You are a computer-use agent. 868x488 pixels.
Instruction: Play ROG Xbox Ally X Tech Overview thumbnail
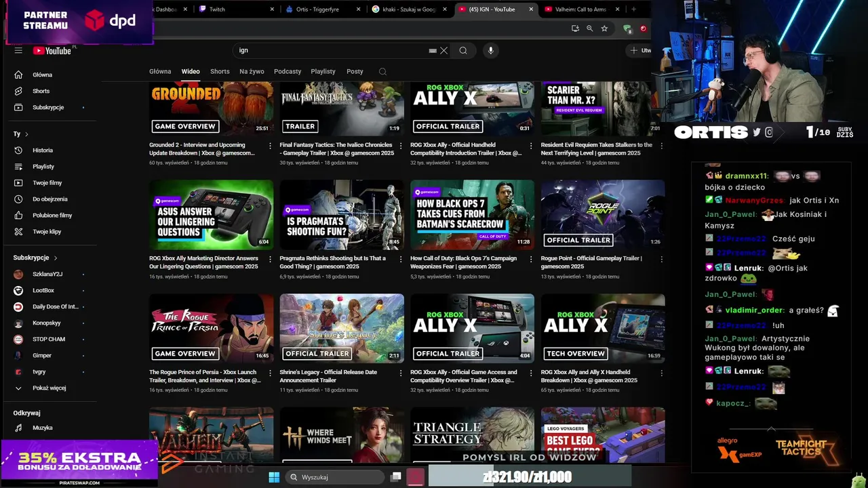pyautogui.click(x=603, y=329)
